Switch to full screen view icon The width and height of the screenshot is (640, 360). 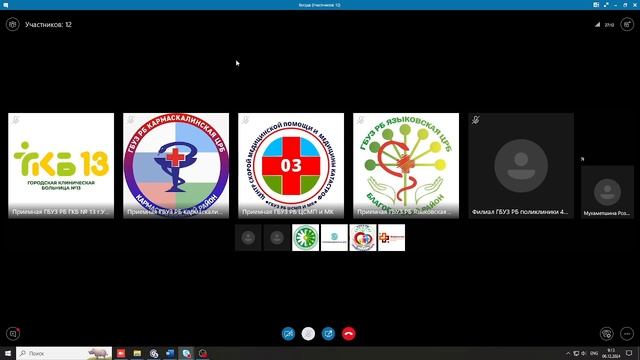tap(606, 5)
